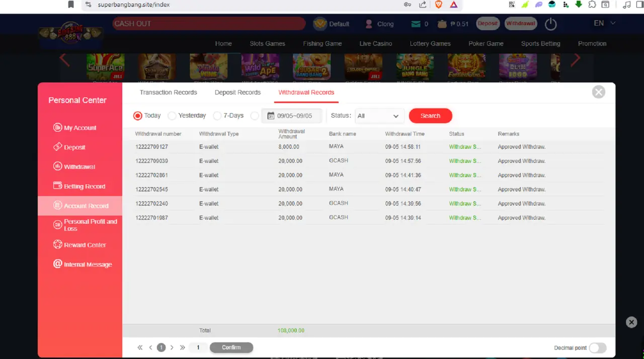Go to the first page arrow
The width and height of the screenshot is (644, 359).
140,347
